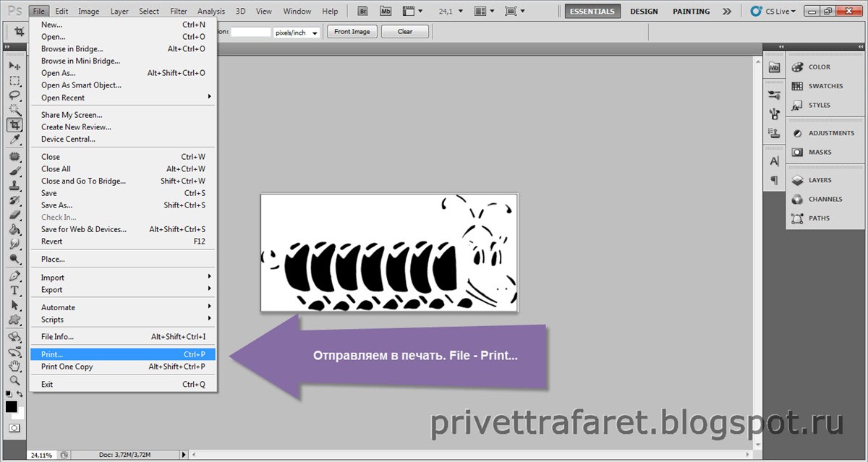This screenshot has width=868, height=462.
Task: Select the Clone Stamp tool
Action: click(14, 185)
